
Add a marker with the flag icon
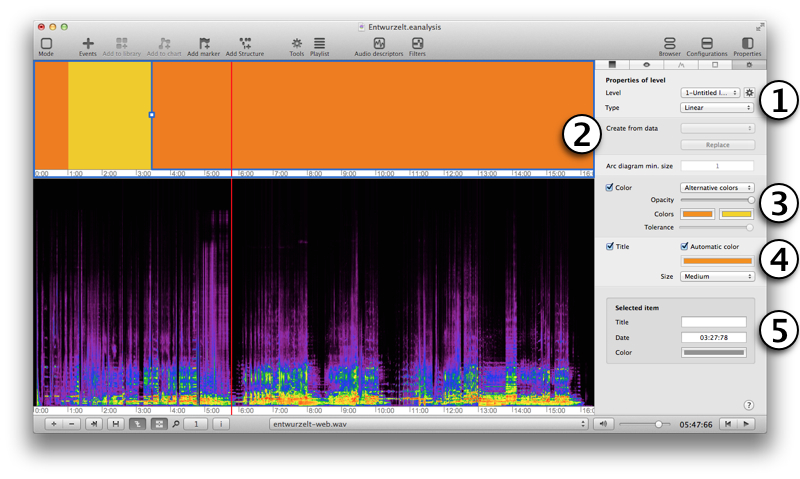pos(204,44)
